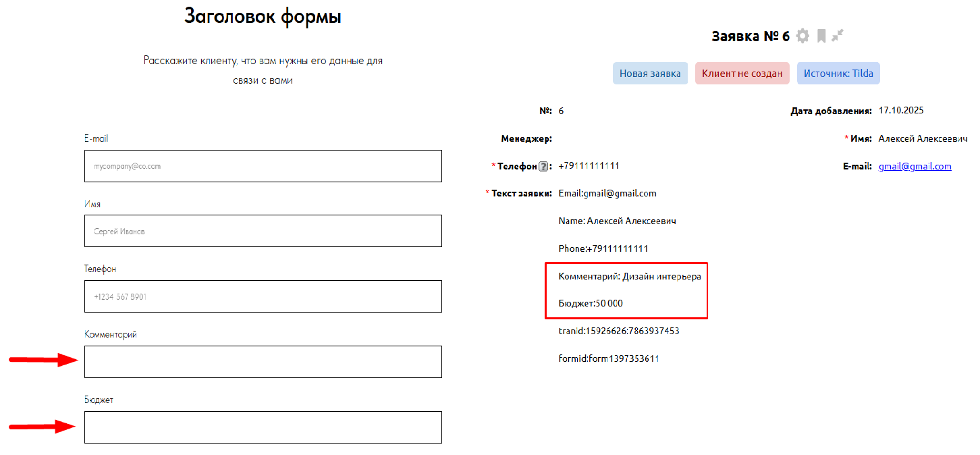
Task: Click the phone value +79111111111 in Телефон row
Action: tap(589, 166)
